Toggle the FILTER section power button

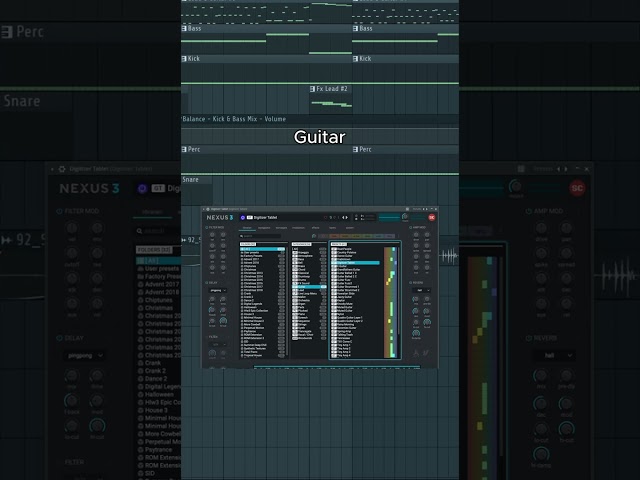pyautogui.click(x=207, y=337)
